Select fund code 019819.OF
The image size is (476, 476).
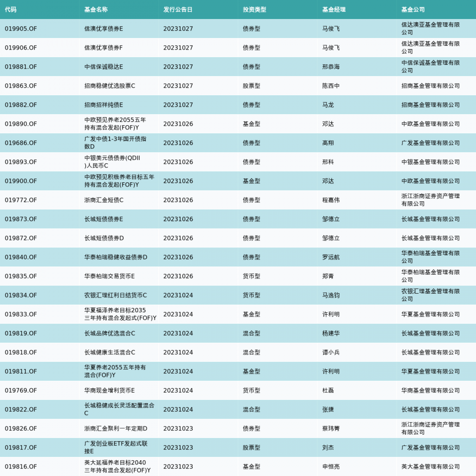20,333
